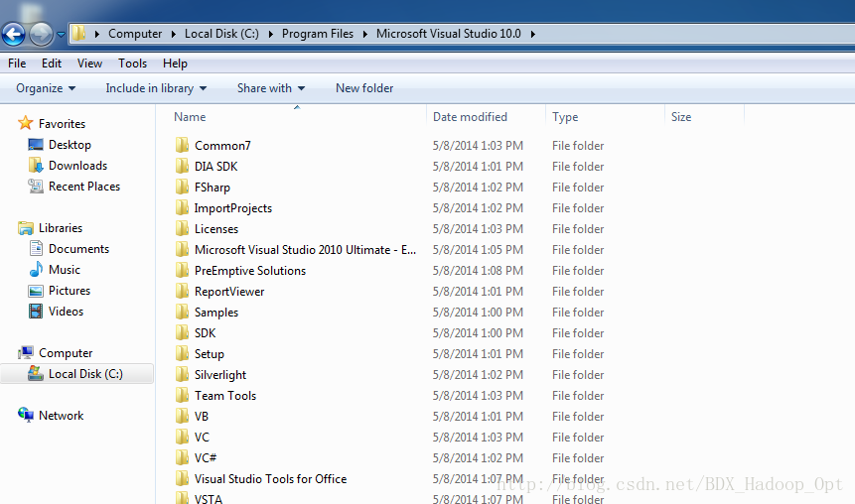The image size is (855, 504).
Task: Expand the arrow after Local Disk (C:) breadcrumb
Action: tap(270, 34)
